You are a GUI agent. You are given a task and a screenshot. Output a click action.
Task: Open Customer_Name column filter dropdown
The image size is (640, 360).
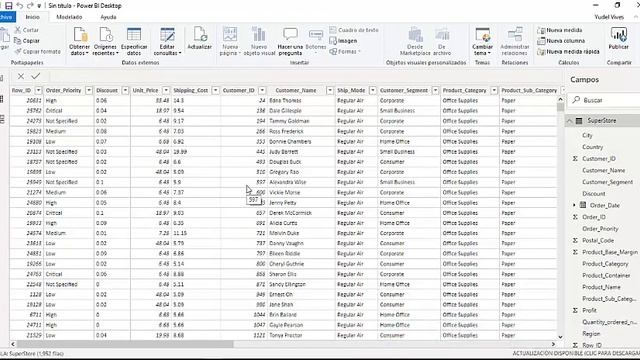coord(330,90)
